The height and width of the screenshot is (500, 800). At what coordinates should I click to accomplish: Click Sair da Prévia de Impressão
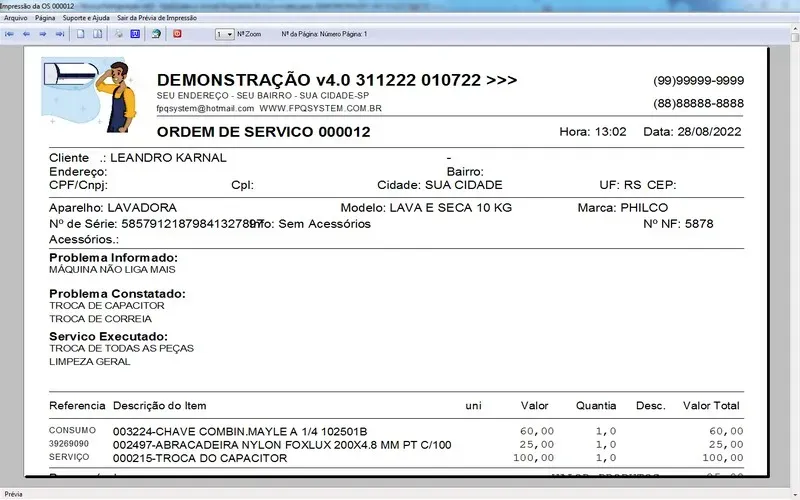coord(156,18)
